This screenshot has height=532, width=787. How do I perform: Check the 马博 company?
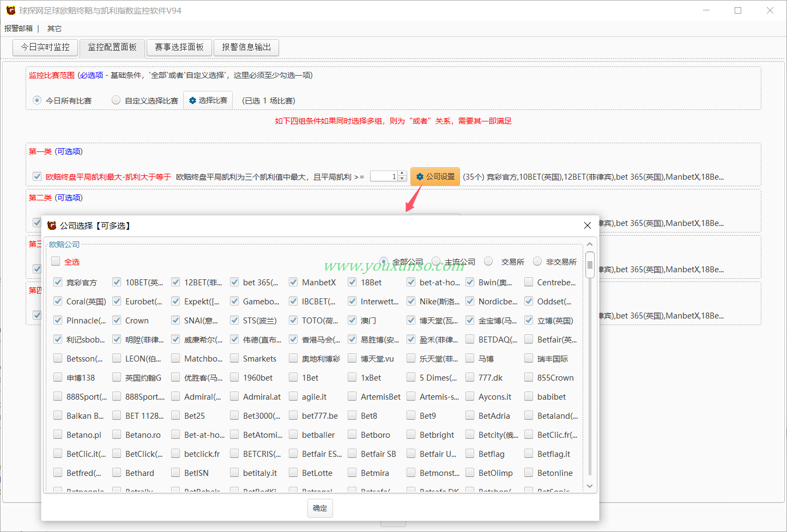pyautogui.click(x=470, y=358)
